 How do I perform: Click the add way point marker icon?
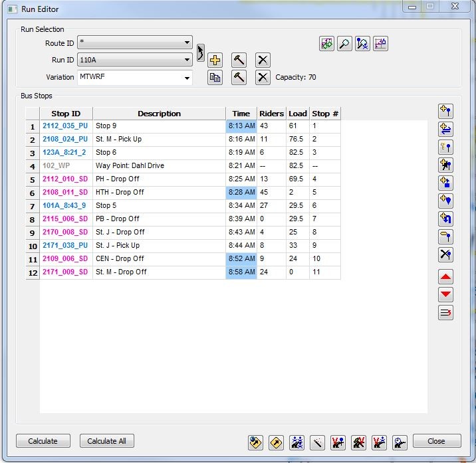[x=445, y=201]
